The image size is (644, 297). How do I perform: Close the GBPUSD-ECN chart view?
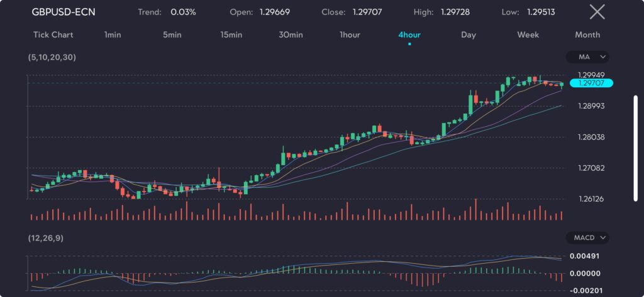(597, 12)
